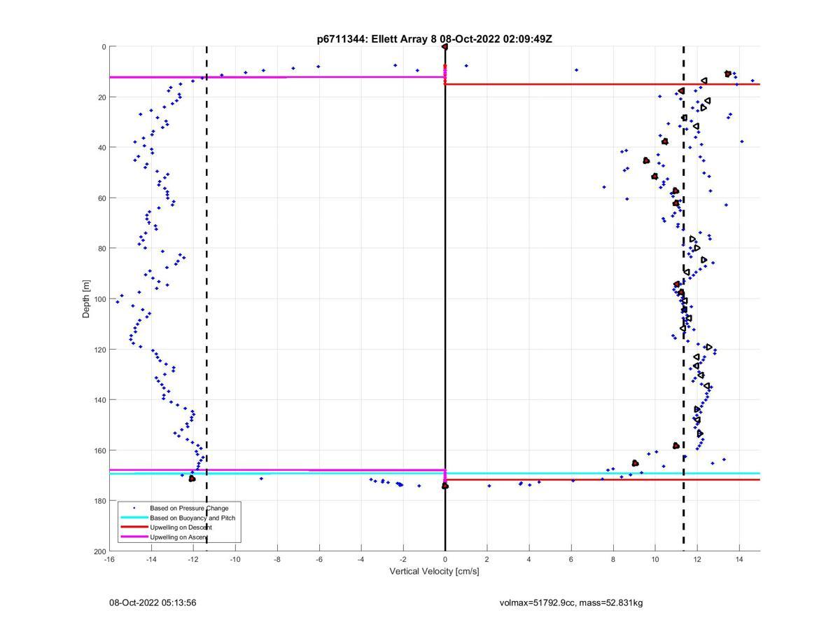Click magenta line sample in the legend
The image size is (840, 620).
pos(134,537)
